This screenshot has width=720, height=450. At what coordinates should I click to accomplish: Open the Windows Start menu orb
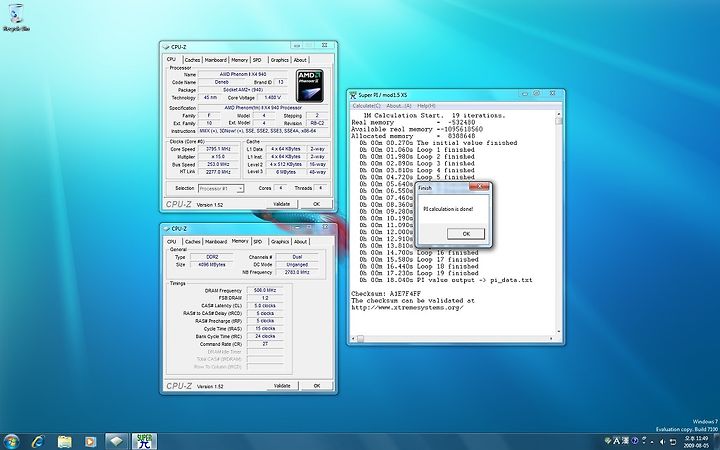tap(11, 442)
